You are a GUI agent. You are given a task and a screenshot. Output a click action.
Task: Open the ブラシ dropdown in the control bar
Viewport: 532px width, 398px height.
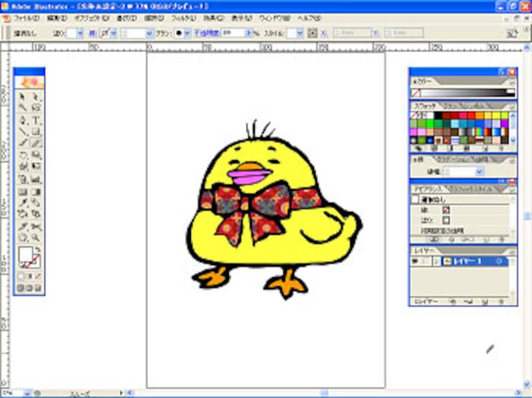188,33
